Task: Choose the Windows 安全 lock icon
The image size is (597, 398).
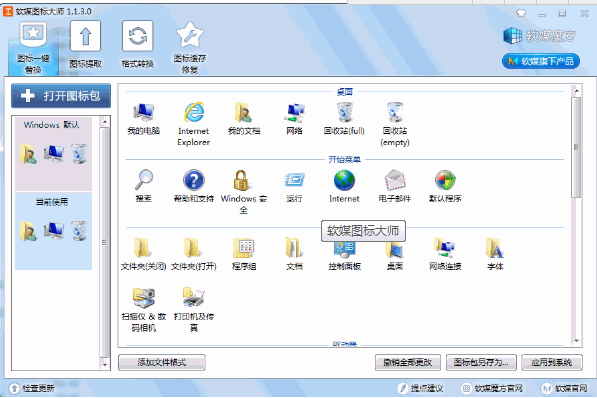Action: 244,192
